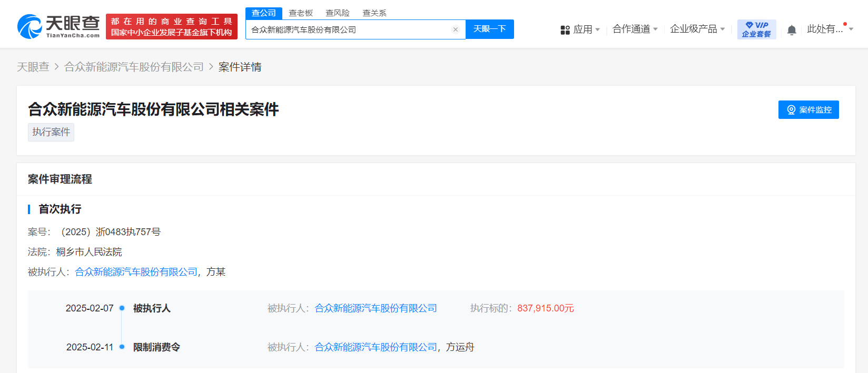Expand the 企业级产品 dropdown menu

tap(697, 29)
